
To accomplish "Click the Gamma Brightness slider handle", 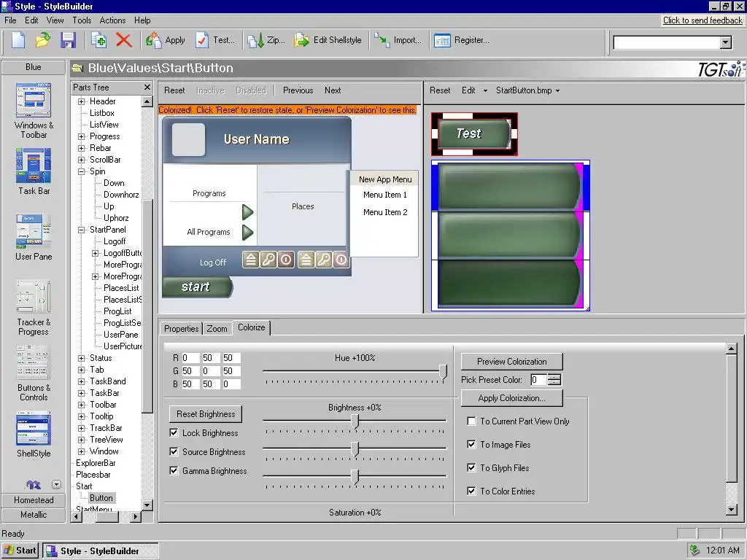I will pos(355,477).
